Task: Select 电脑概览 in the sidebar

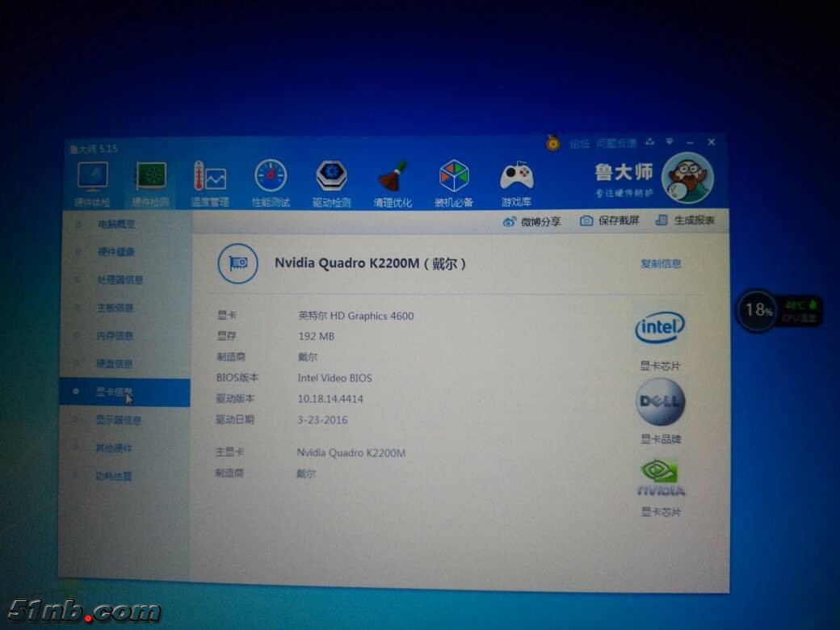Action: (x=116, y=225)
